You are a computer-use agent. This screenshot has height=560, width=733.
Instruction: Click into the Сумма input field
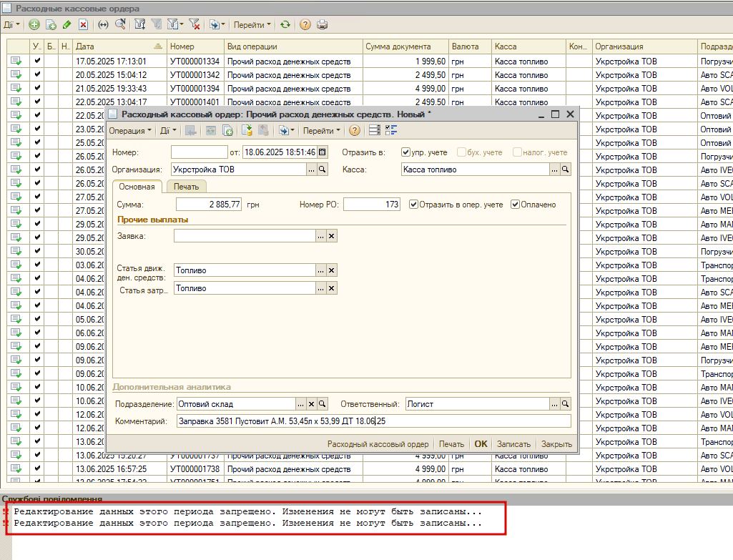tap(209, 205)
